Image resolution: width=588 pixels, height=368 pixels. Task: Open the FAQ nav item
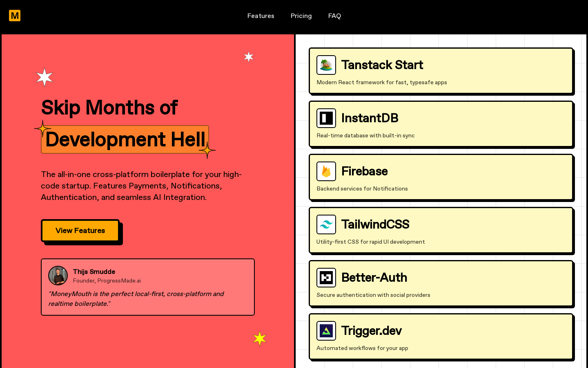click(334, 16)
